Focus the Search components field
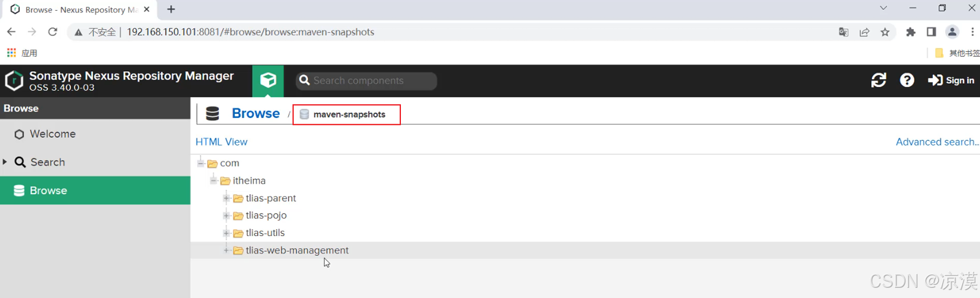 click(366, 81)
